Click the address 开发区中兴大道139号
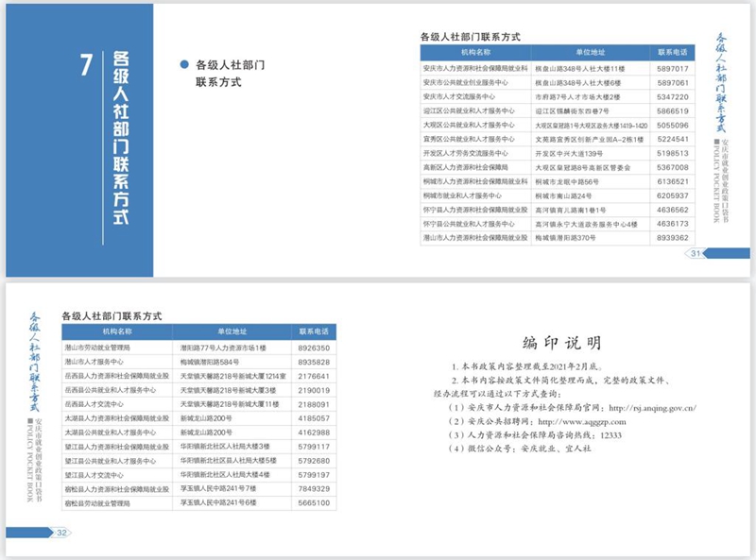Image resolution: width=756 pixels, height=560 pixels. (x=569, y=153)
